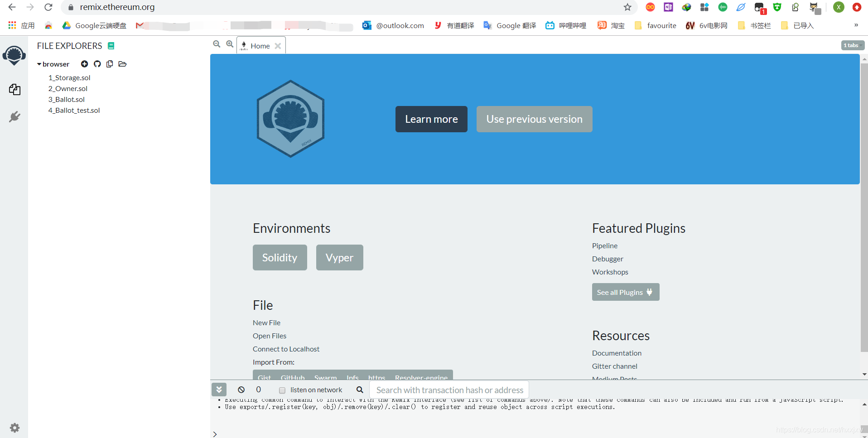Open 2_Owner.sol file
This screenshot has height=438, width=868.
tap(68, 88)
